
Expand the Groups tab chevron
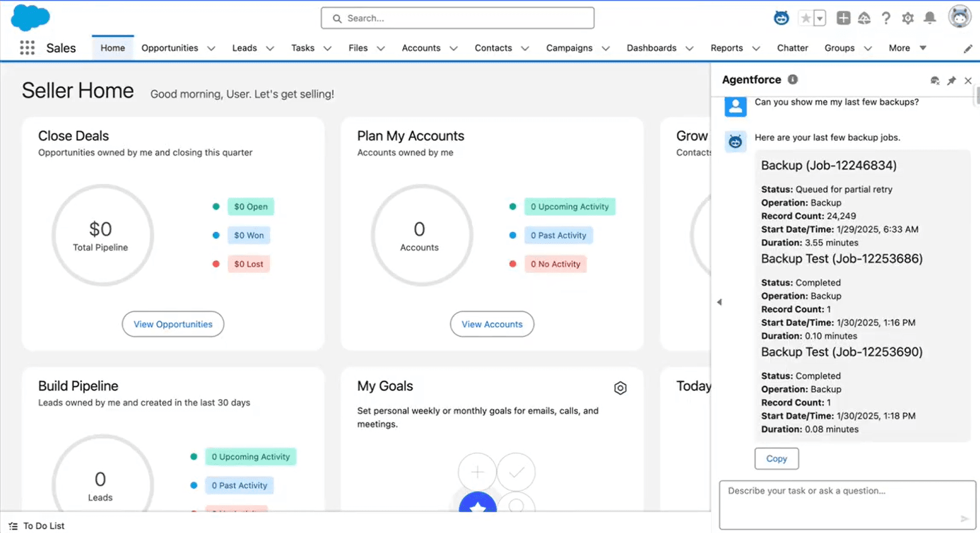(868, 48)
